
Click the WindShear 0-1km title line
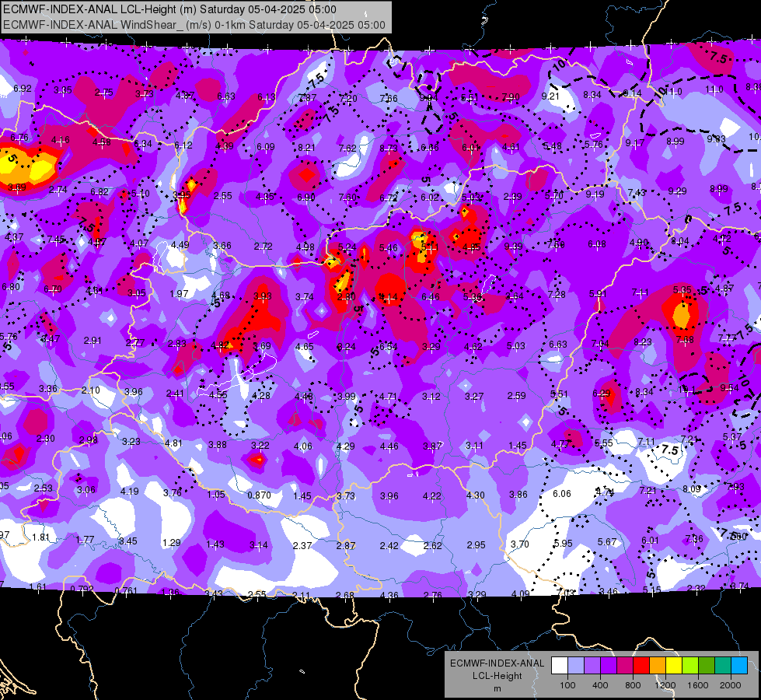[194, 25]
